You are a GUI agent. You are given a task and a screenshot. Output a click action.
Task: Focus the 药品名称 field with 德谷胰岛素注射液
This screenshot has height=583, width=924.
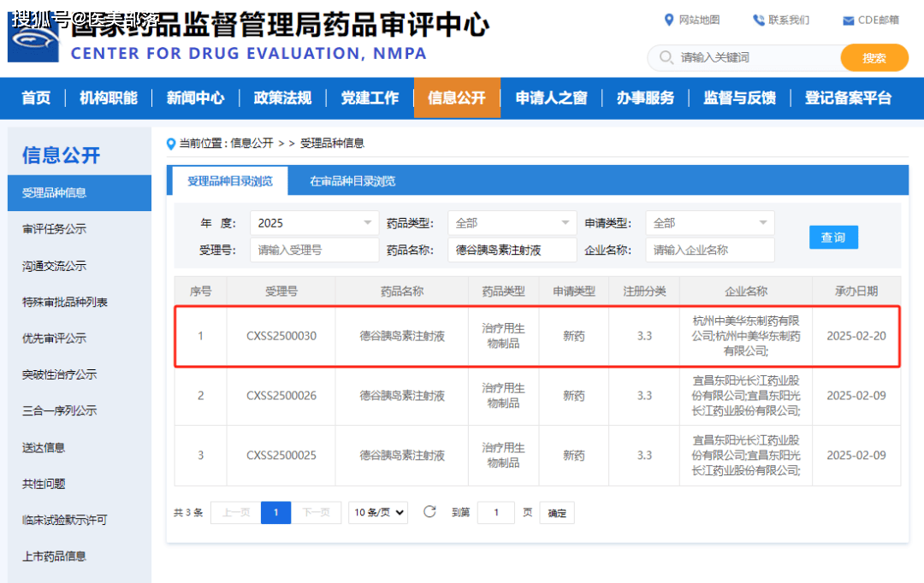pyautogui.click(x=512, y=250)
